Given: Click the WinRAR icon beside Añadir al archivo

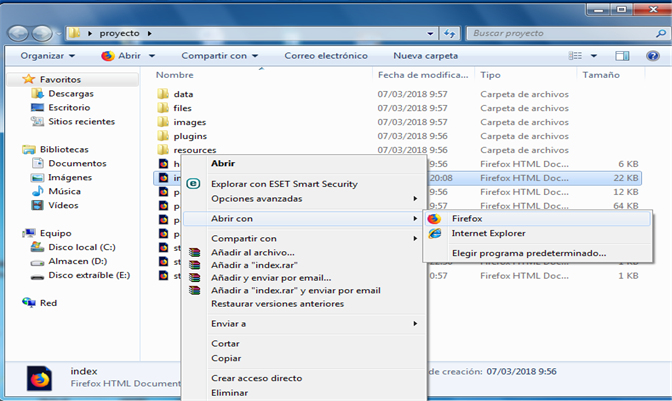Looking at the screenshot, I should pos(194,253).
